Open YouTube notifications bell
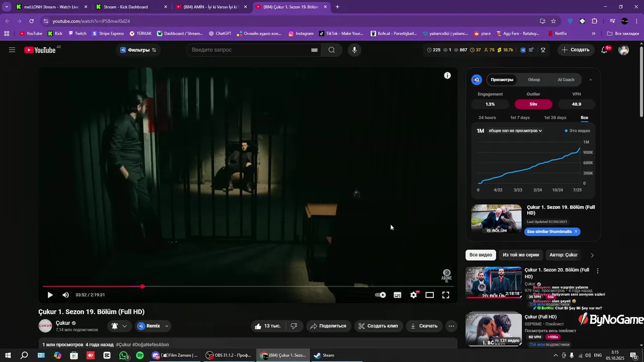 coord(604,50)
